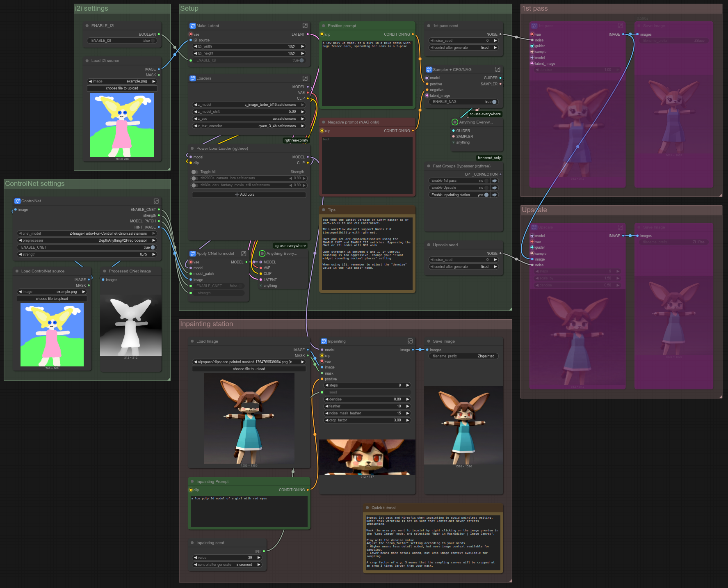Toggle Enable Inpainting station switch set to yes
Screen dimensions: 728x588
coord(486,195)
